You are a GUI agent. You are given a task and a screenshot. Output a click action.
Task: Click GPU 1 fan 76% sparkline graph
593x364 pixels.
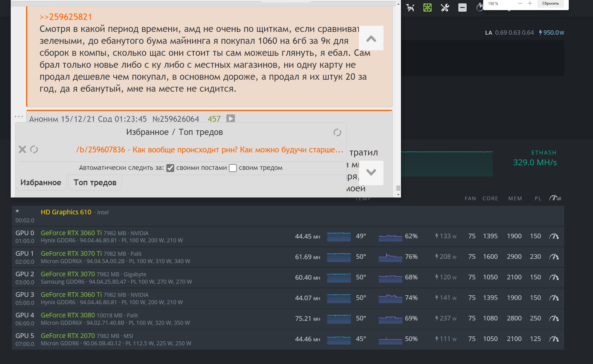390,257
